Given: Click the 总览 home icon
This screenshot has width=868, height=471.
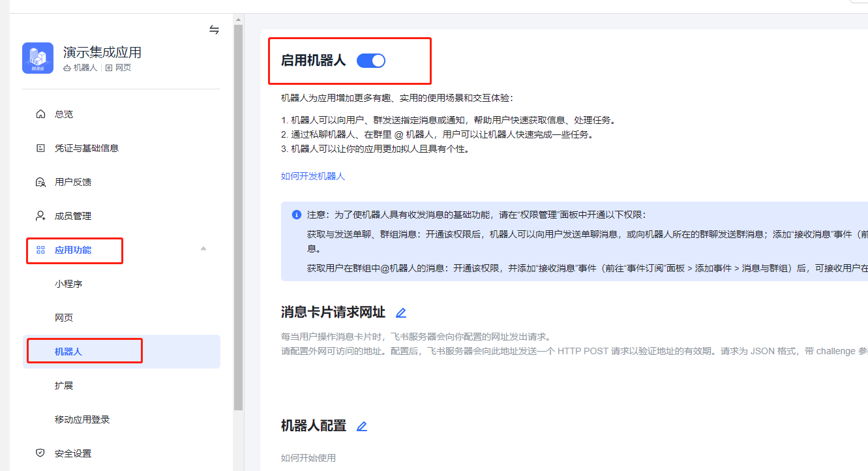Looking at the screenshot, I should [x=40, y=114].
